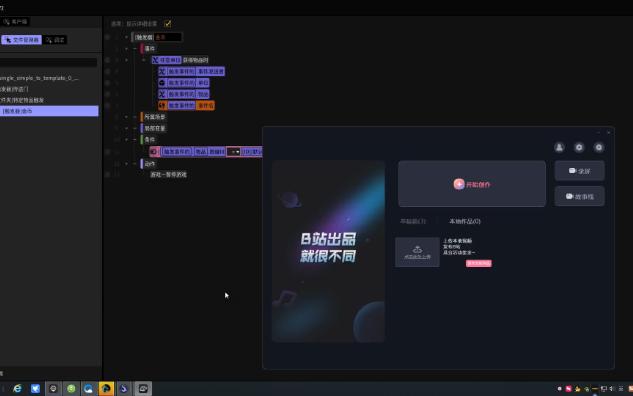Screen dimensions: 633x396
Task: Click the small pink button under the upload text
Action: 479,263
